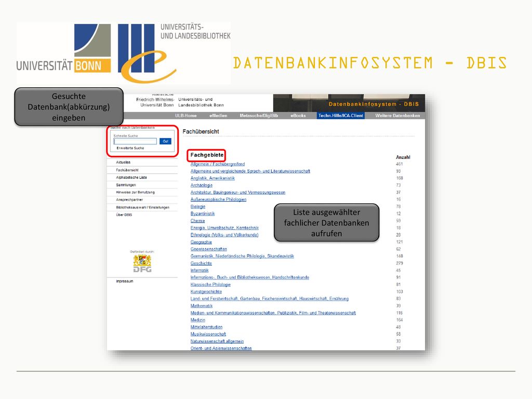
Task: Select the Kunstgeschichte subject link
Action: coord(206,292)
